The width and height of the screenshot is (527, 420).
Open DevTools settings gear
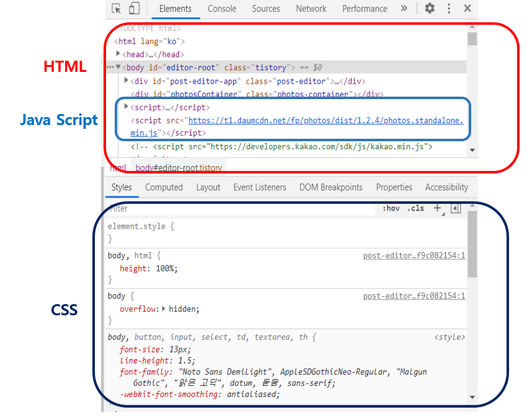coord(430,9)
